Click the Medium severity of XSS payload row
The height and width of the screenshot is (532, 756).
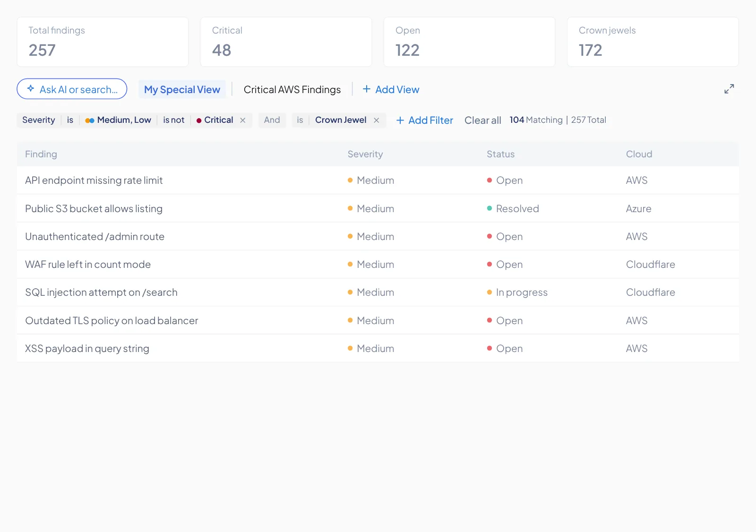click(371, 348)
